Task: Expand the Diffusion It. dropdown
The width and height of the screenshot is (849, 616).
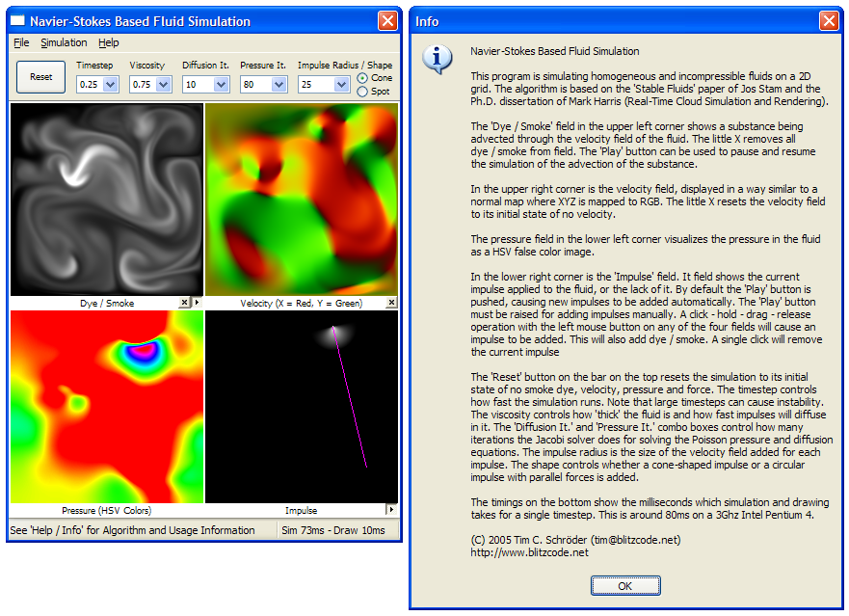Action: tap(221, 85)
